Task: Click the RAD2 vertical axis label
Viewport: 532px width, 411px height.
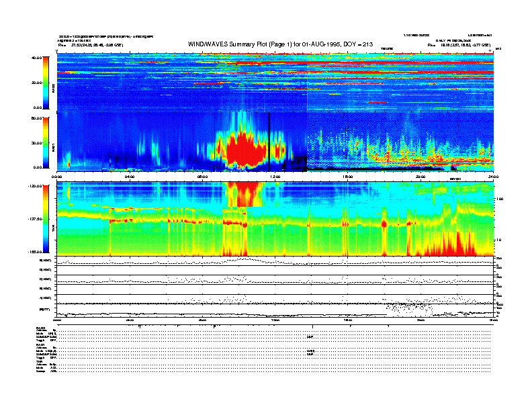Action: click(53, 89)
